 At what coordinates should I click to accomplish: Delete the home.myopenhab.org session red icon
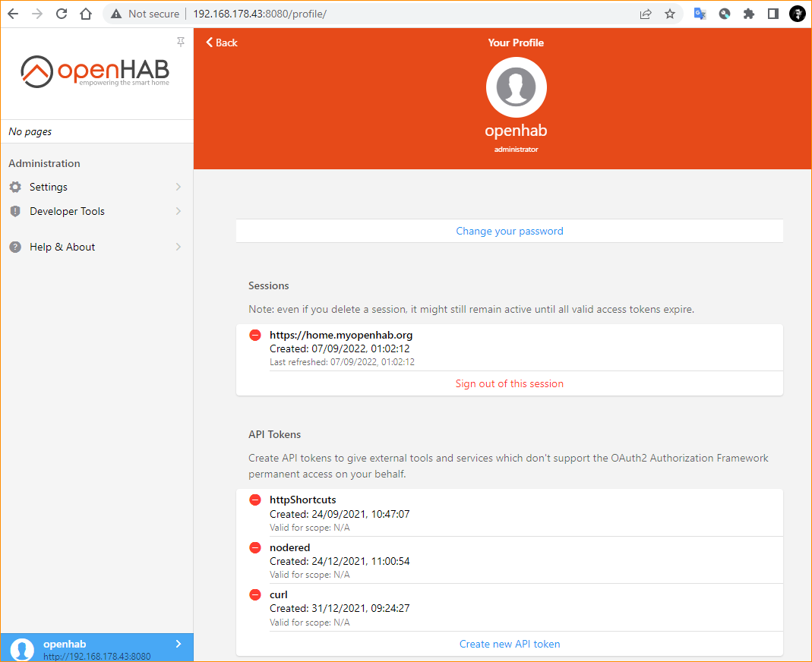(255, 335)
